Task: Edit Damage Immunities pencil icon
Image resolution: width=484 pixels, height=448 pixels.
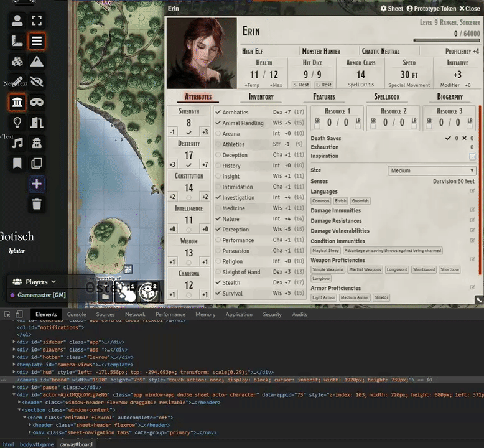Action: coord(472,210)
